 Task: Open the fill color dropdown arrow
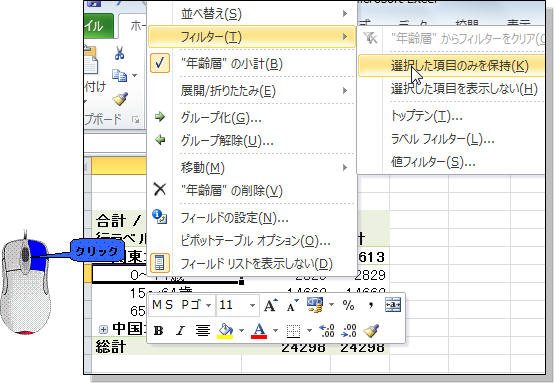point(241,331)
